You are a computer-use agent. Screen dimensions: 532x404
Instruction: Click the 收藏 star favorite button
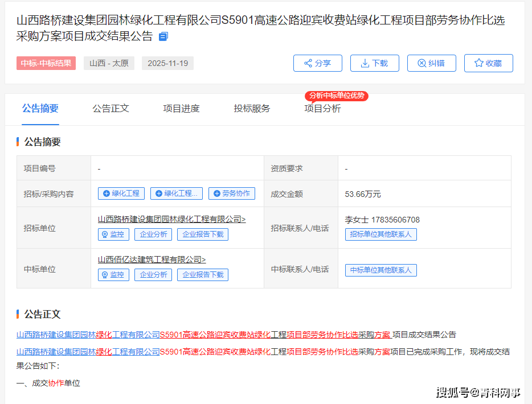[x=488, y=63]
